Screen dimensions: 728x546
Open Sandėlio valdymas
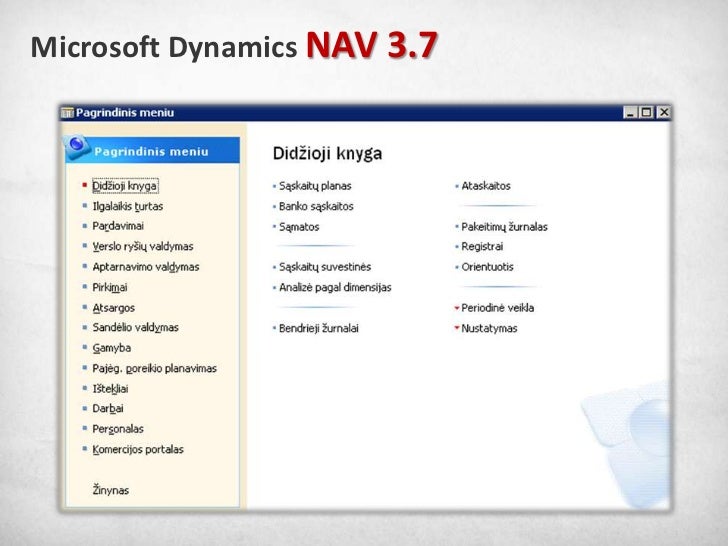coord(135,328)
